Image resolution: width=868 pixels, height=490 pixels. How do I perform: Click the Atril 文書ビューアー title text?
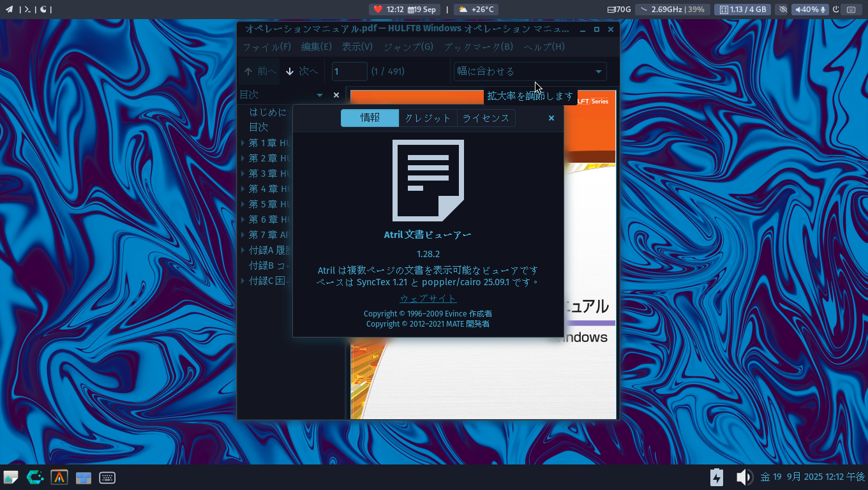[428, 235]
